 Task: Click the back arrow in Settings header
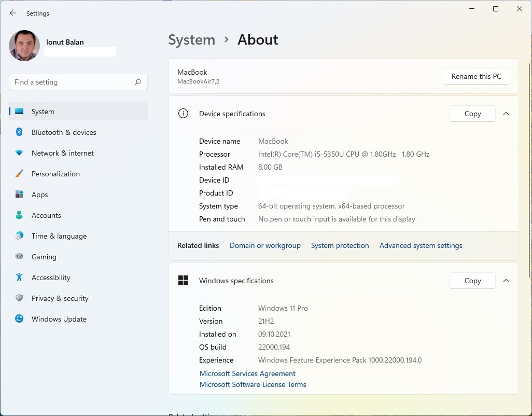[x=13, y=13]
